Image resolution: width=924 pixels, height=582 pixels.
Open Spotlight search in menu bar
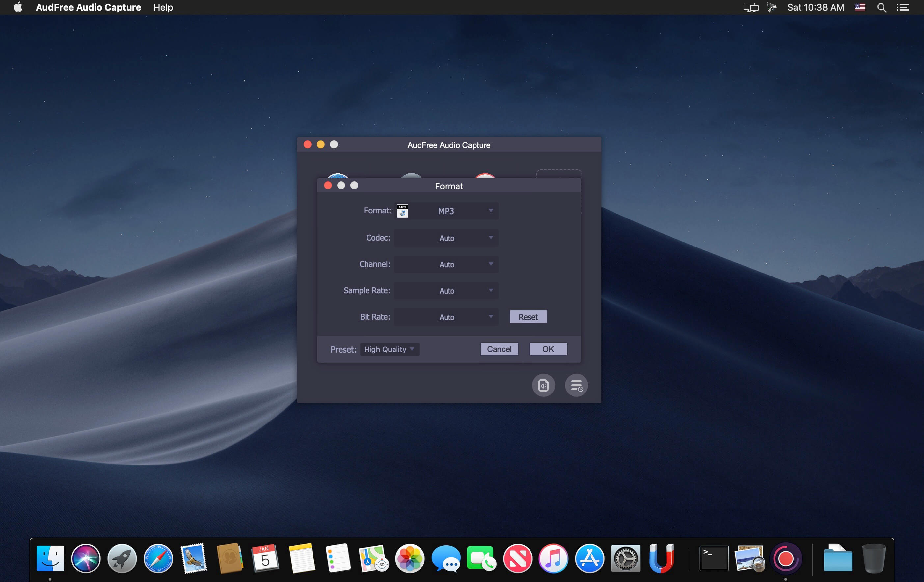coord(882,7)
